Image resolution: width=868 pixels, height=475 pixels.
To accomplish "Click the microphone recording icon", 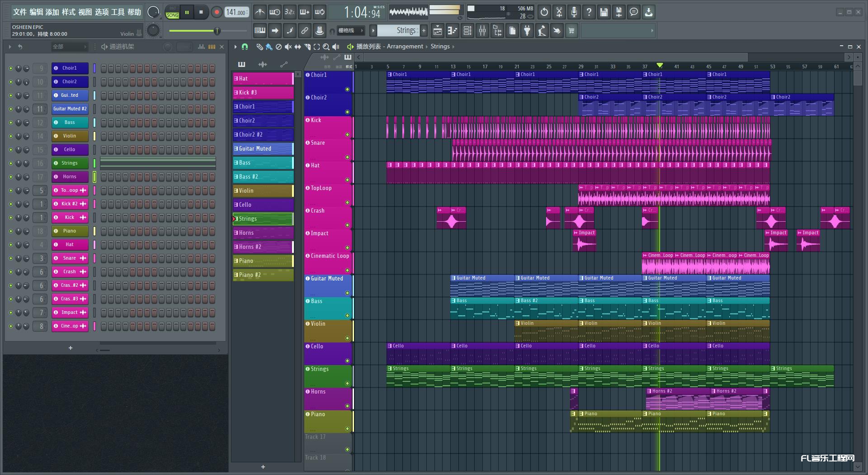I will (574, 12).
